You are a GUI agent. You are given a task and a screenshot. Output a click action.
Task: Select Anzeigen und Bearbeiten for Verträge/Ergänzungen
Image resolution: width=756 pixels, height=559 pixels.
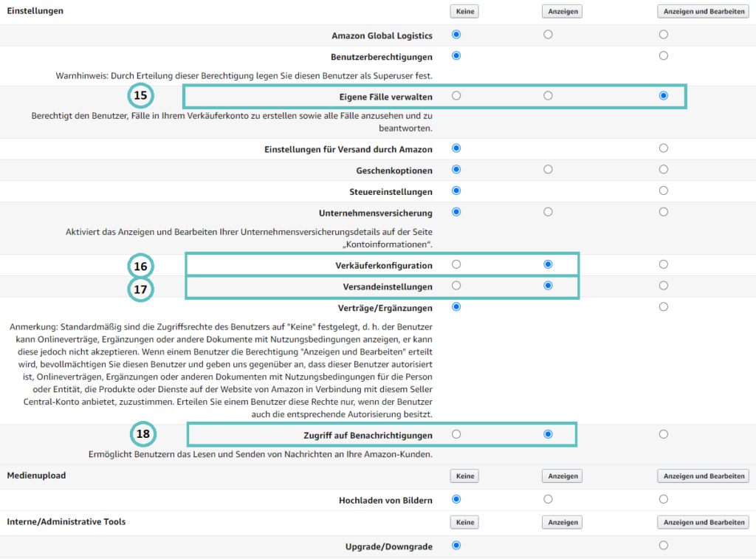click(664, 306)
